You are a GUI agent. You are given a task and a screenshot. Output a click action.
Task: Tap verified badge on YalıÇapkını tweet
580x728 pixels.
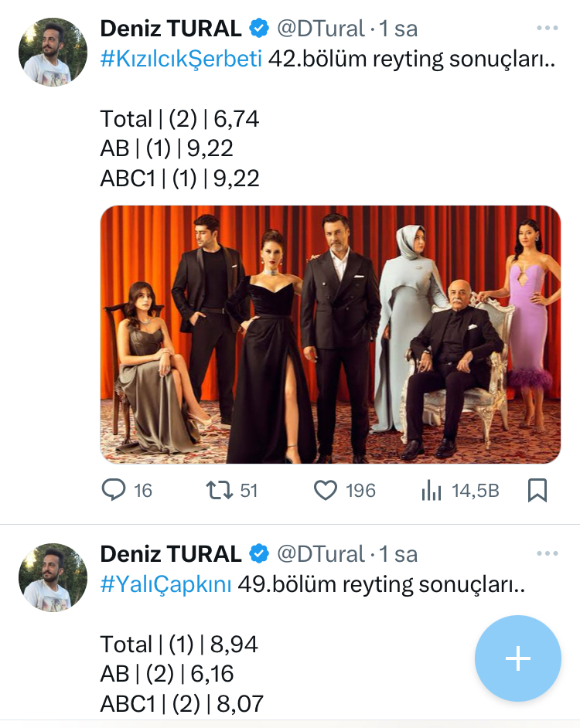point(258,554)
